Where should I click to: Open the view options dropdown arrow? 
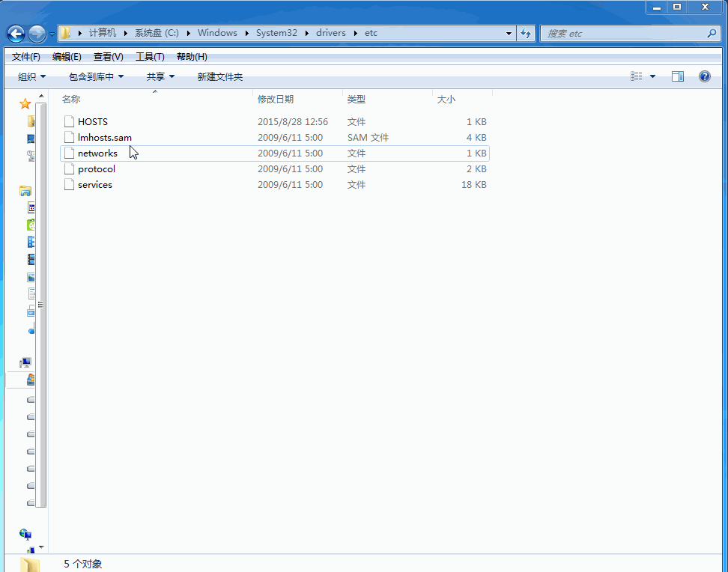click(x=652, y=76)
